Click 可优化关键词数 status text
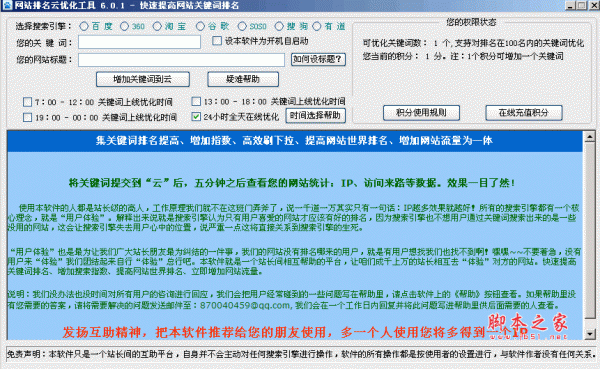Viewport: 600px width, 369px height. point(473,43)
